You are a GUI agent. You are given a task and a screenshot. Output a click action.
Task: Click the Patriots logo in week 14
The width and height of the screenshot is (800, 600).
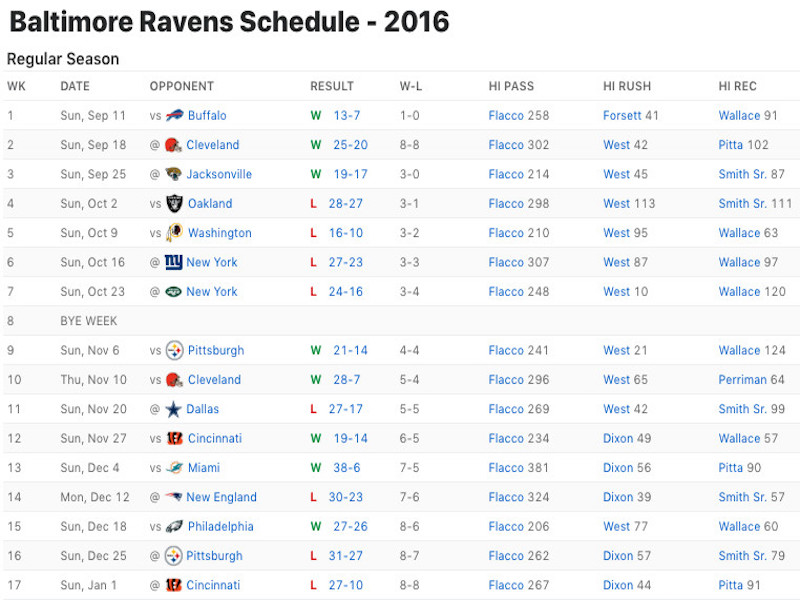[173, 496]
